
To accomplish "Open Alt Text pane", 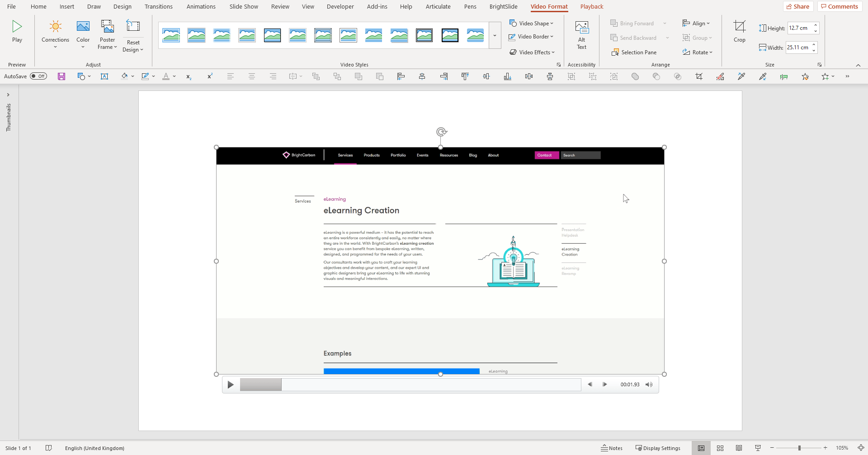I will coord(581,35).
